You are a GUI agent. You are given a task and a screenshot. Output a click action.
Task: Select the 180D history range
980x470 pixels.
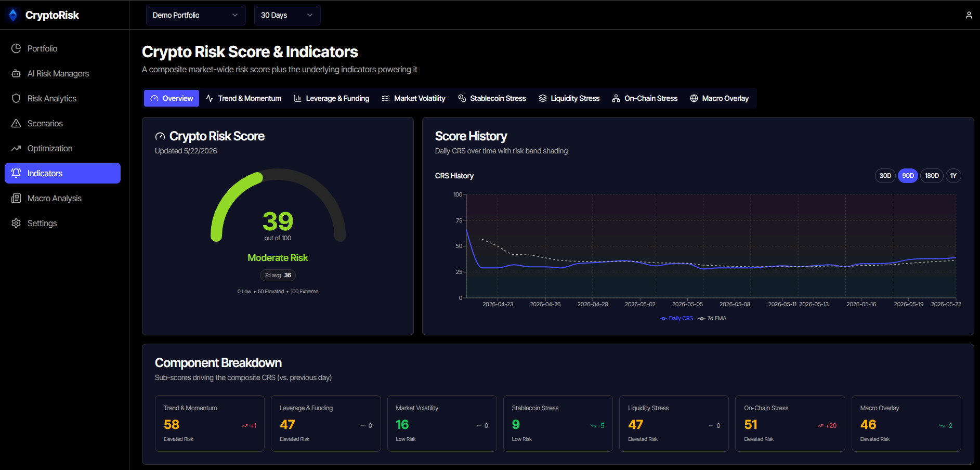tap(932, 176)
